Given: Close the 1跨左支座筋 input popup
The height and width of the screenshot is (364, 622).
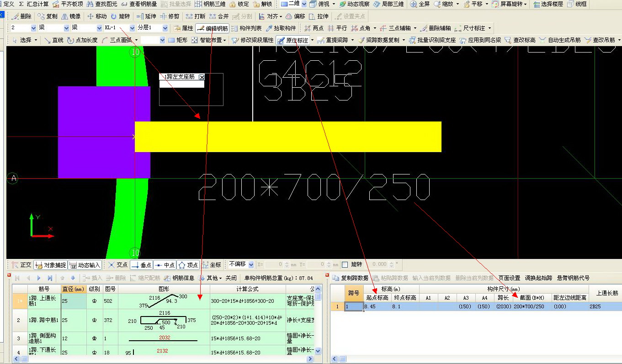Looking at the screenshot, I should [202, 77].
